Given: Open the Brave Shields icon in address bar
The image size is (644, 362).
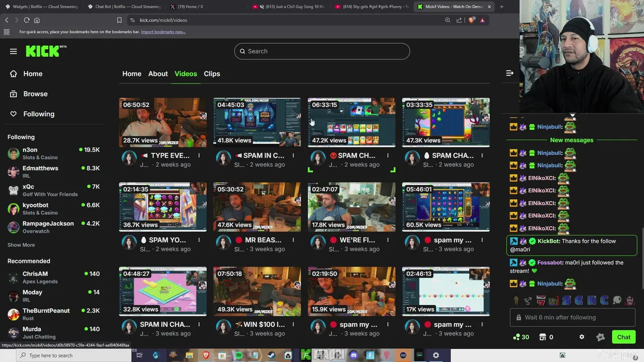Looking at the screenshot, I should (x=471, y=20).
